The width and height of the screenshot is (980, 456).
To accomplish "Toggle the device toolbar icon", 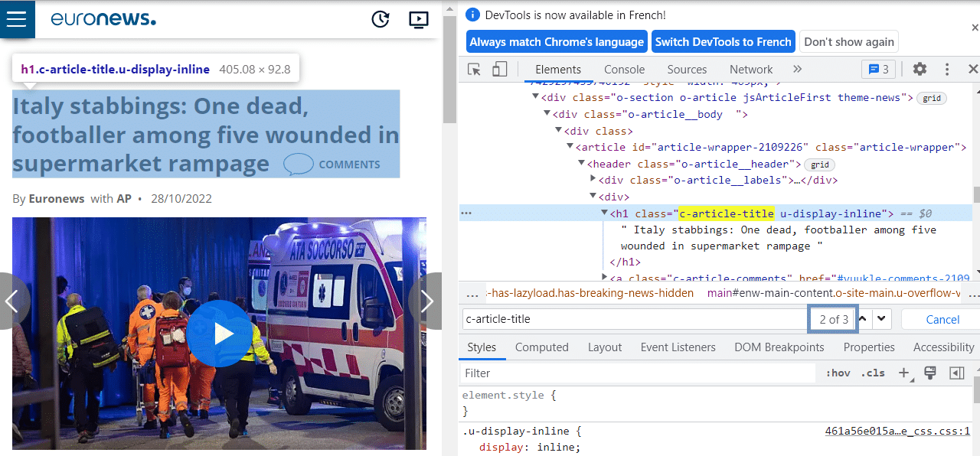I will coord(499,70).
